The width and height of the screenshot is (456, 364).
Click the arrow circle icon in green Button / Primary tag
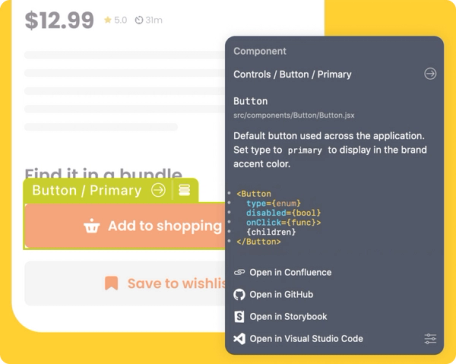pyautogui.click(x=158, y=190)
